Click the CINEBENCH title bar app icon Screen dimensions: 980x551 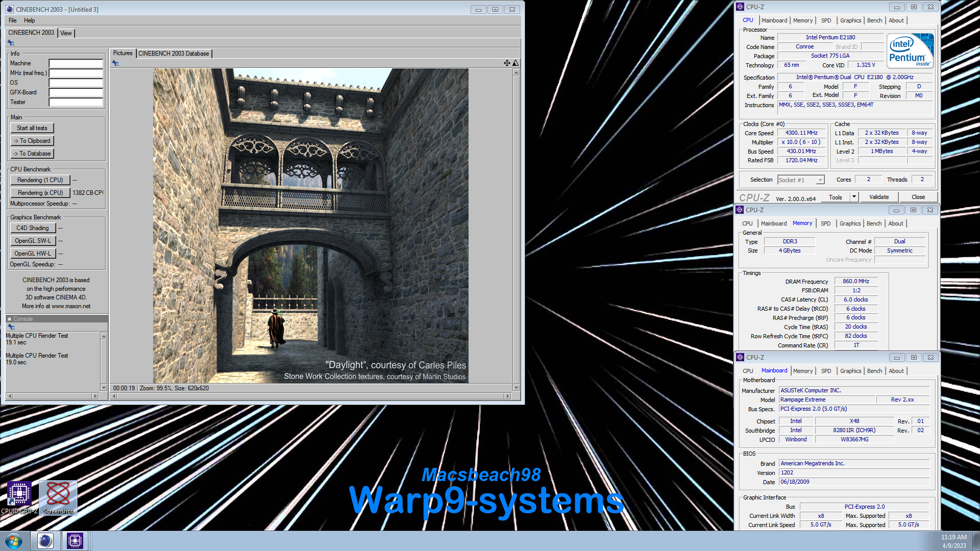click(10, 9)
